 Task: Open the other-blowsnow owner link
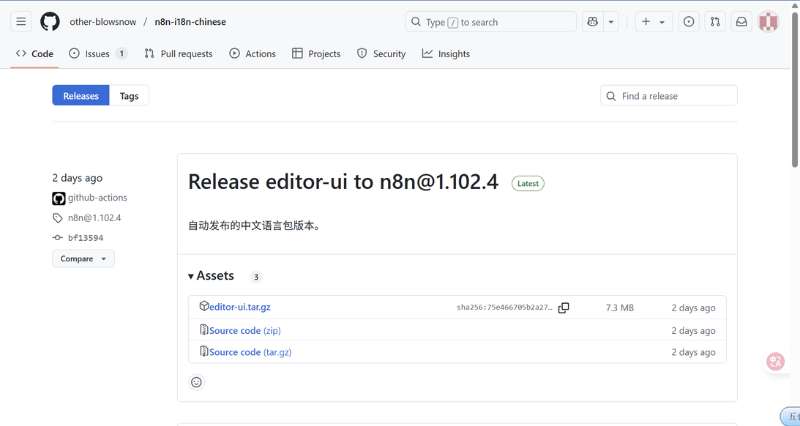(103, 22)
